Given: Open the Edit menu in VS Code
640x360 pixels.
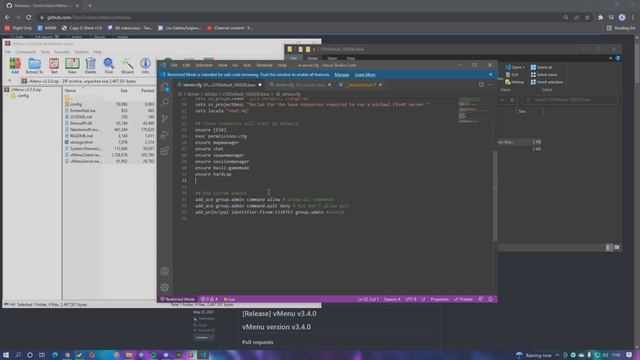Looking at the screenshot, I should click(x=186, y=65).
